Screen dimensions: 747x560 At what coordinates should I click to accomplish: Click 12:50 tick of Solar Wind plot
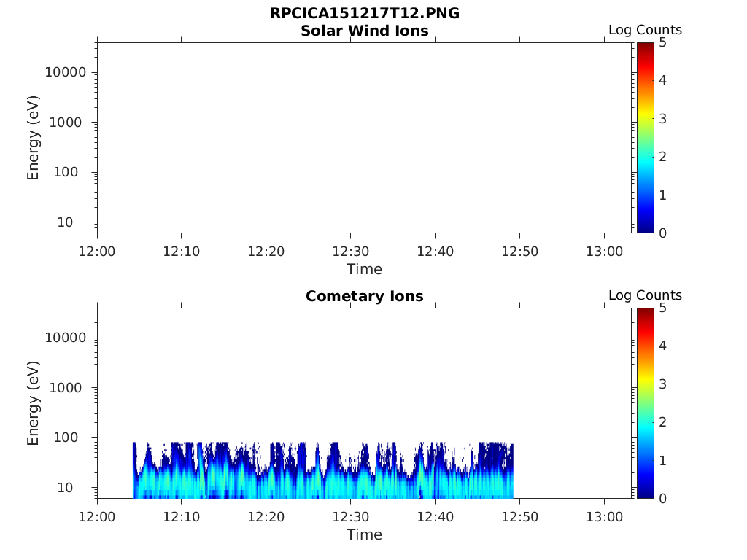(x=519, y=252)
